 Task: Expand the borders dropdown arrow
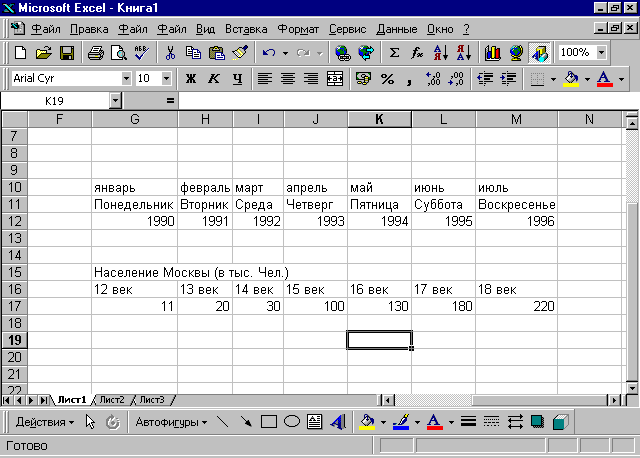click(x=553, y=78)
